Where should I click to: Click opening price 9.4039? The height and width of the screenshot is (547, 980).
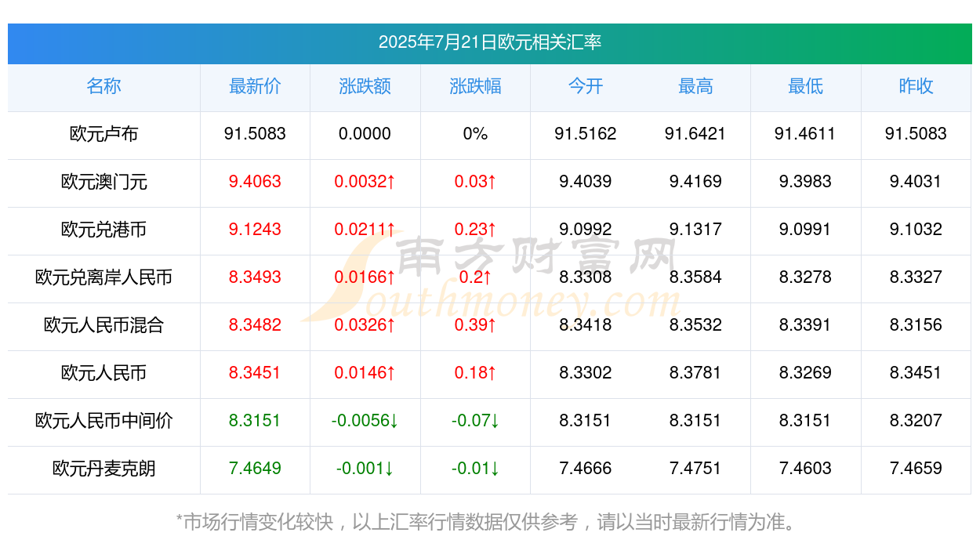coord(586,182)
